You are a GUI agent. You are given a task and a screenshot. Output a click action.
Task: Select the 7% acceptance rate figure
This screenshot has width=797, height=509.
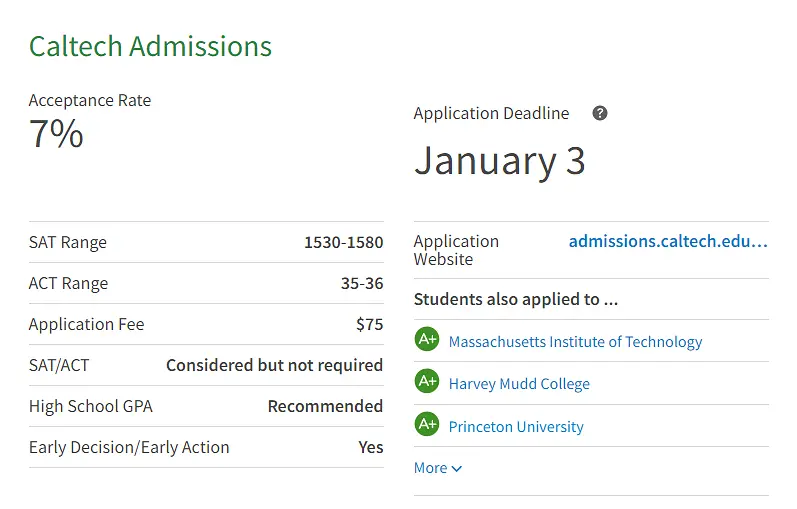pyautogui.click(x=56, y=134)
